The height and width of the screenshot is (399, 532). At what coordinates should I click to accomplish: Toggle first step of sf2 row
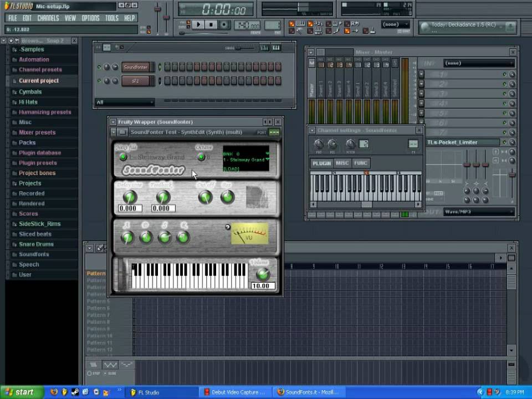point(167,81)
